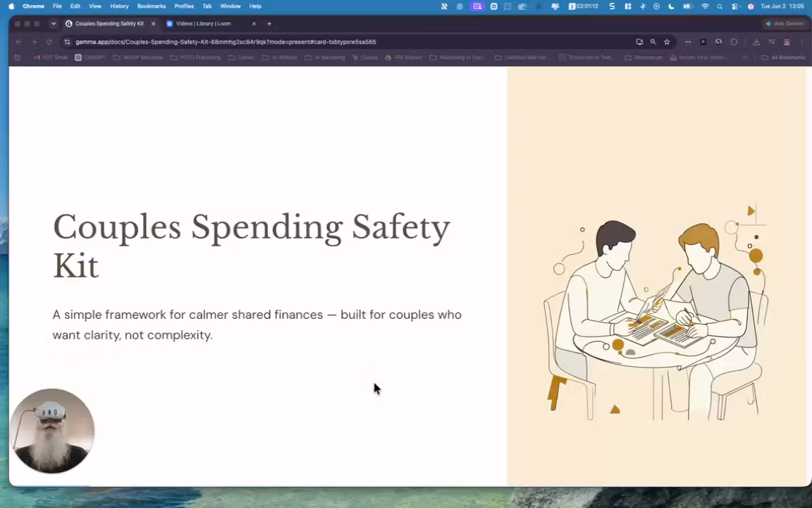812x508 pixels.
Task: Open the Profiles menu
Action: click(184, 6)
